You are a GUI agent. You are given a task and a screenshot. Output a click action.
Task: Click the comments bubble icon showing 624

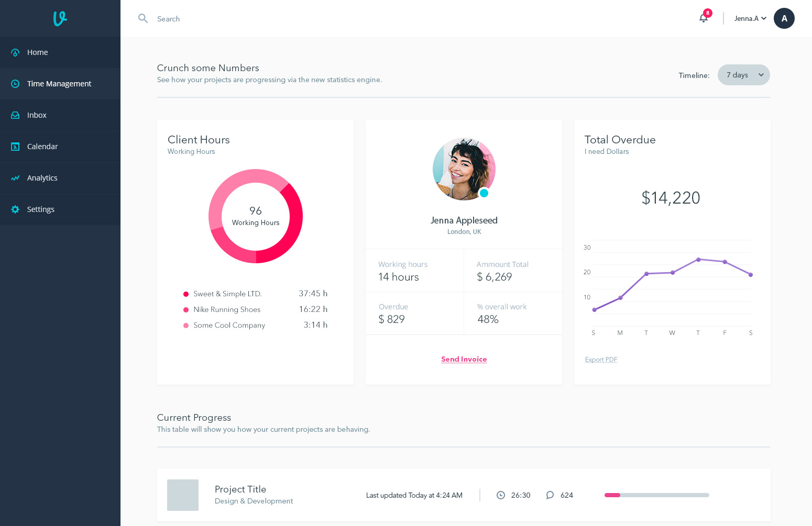pos(550,495)
